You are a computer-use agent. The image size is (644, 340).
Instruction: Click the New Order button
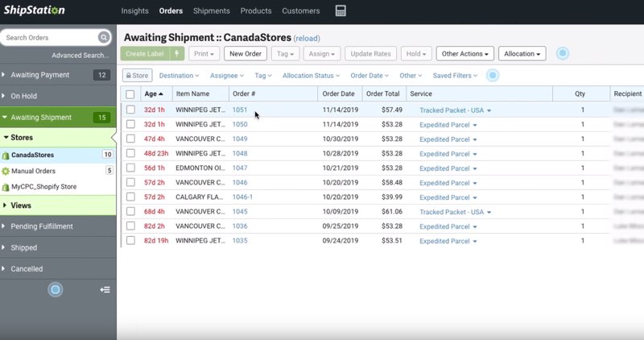246,54
